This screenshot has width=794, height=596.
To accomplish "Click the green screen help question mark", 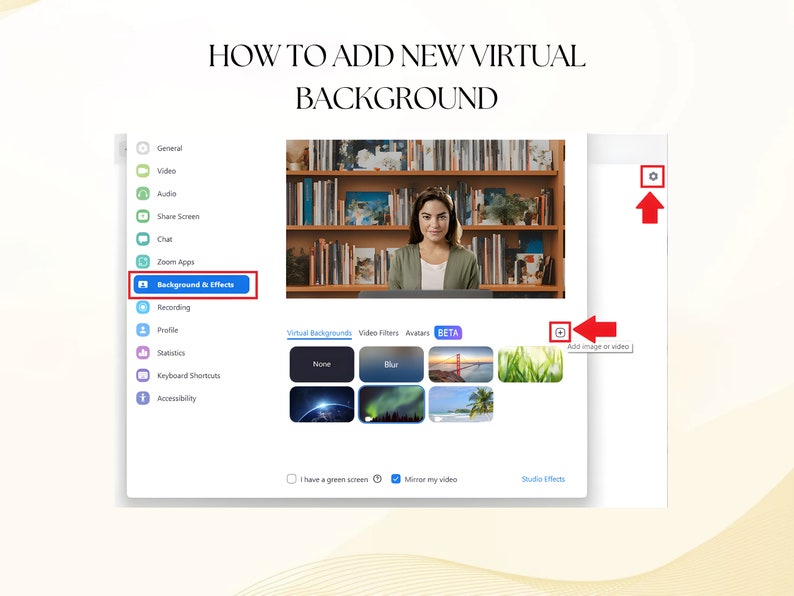I will click(377, 479).
